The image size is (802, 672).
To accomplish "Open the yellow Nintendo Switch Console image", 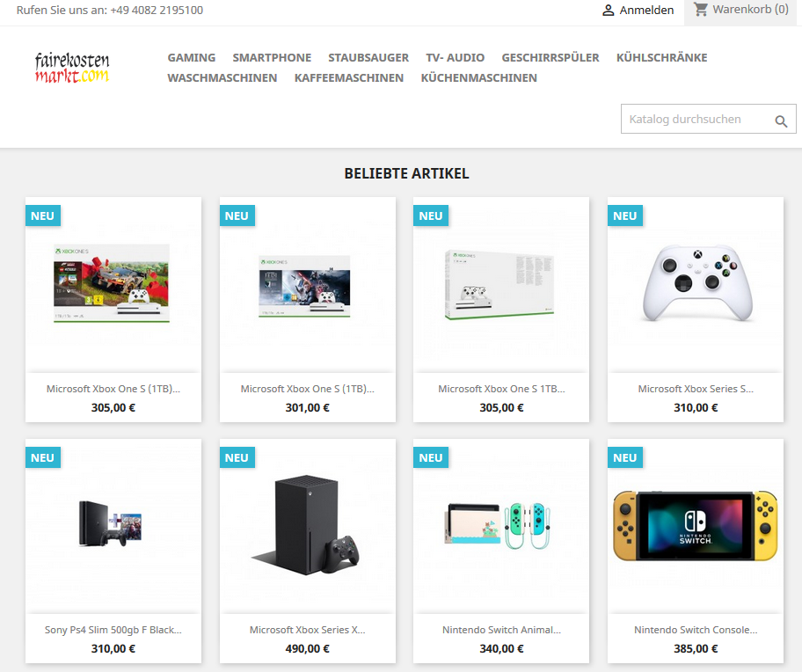I will 696,526.
